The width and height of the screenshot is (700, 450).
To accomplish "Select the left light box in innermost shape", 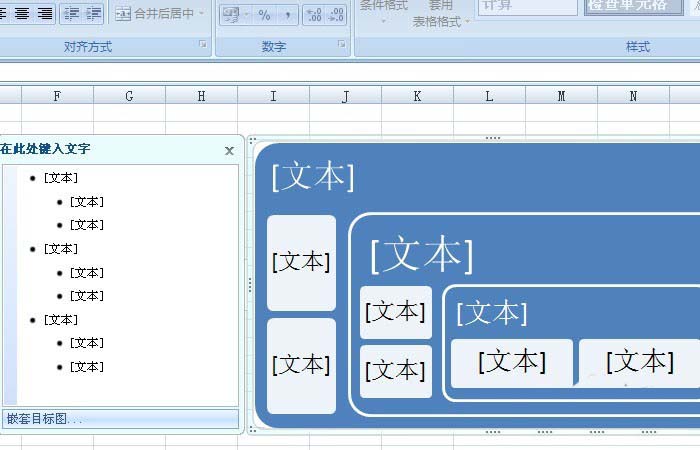I will point(512,363).
